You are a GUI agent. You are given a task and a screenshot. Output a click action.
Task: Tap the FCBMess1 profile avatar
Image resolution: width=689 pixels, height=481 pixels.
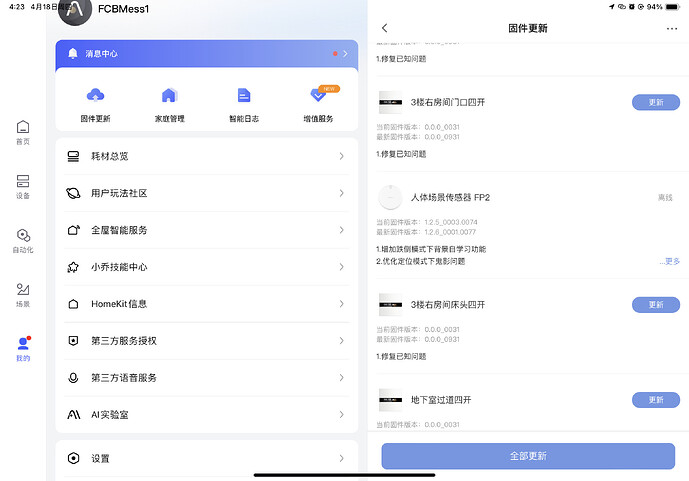[75, 10]
